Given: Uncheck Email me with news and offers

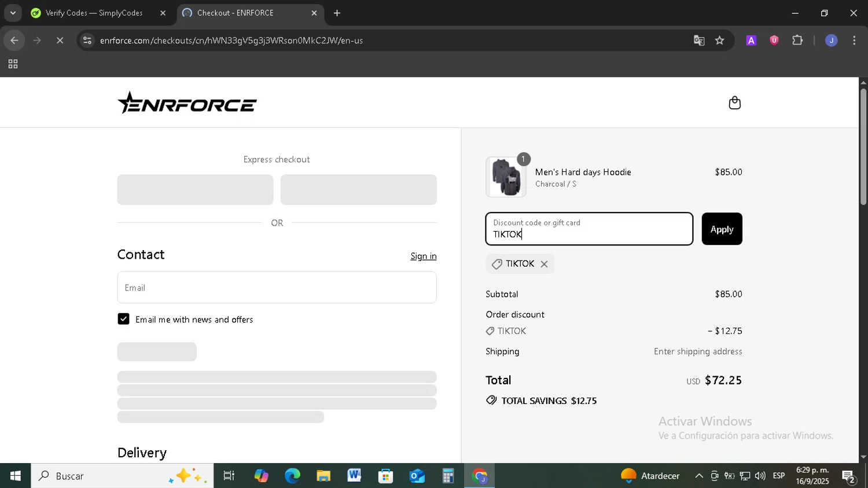Looking at the screenshot, I should [123, 319].
